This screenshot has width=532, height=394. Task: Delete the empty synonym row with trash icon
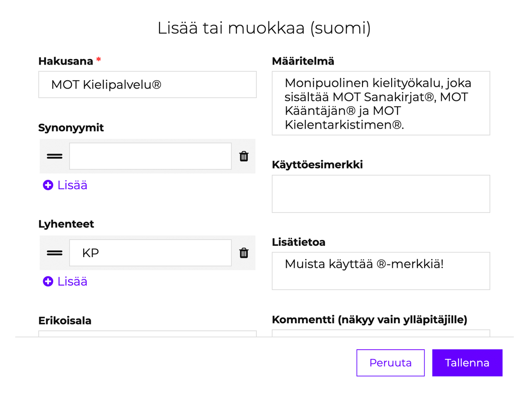coord(244,156)
